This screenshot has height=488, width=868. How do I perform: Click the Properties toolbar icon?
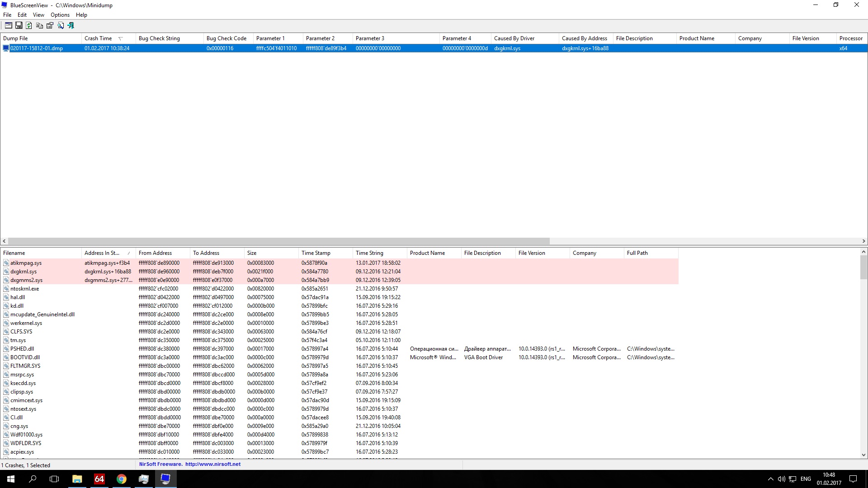pyautogui.click(x=50, y=25)
